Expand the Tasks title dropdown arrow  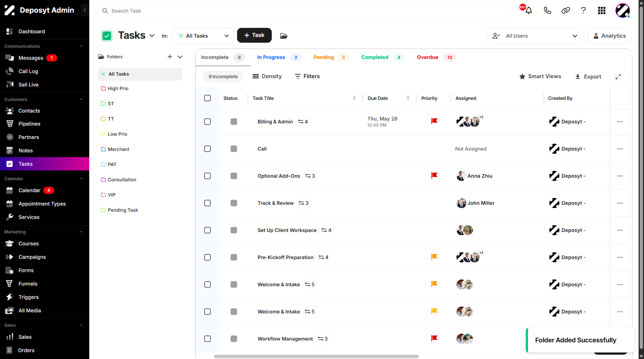click(x=152, y=35)
